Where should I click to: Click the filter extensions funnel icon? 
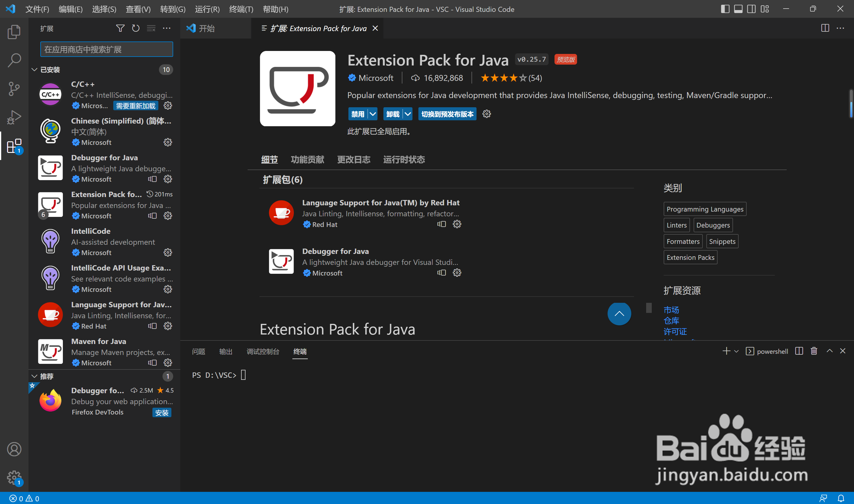(120, 28)
